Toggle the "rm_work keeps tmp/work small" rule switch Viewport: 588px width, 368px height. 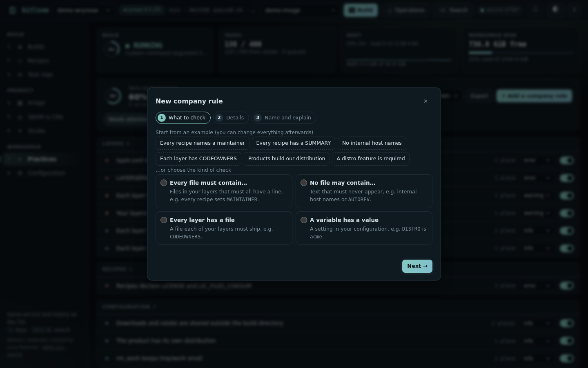click(567, 359)
